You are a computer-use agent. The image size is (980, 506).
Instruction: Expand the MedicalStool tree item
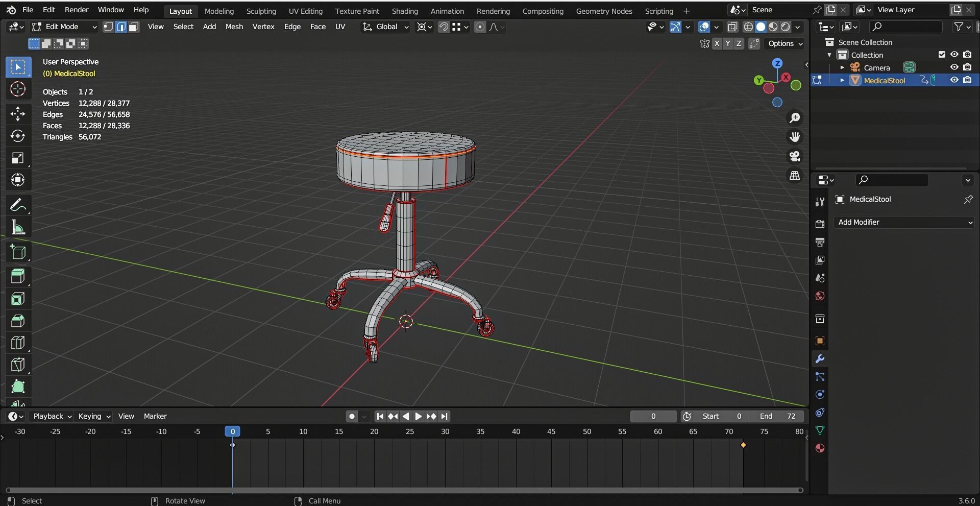[842, 80]
